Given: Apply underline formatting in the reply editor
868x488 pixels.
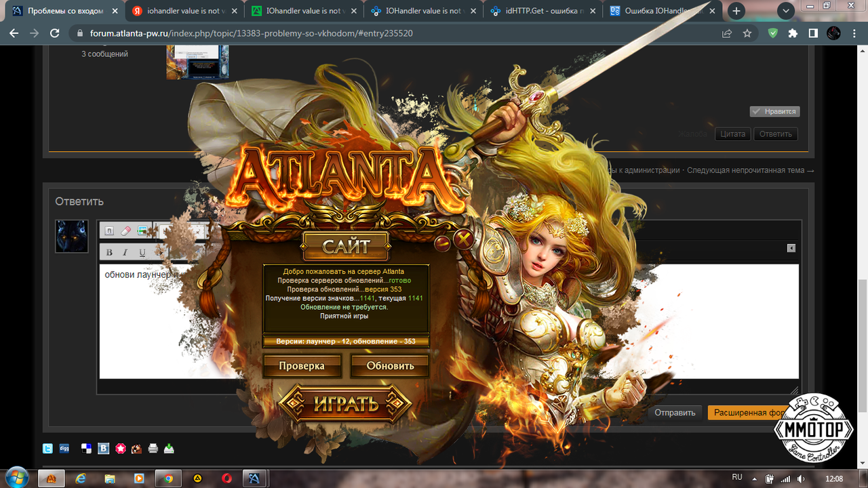Looking at the screenshot, I should pos(142,252).
